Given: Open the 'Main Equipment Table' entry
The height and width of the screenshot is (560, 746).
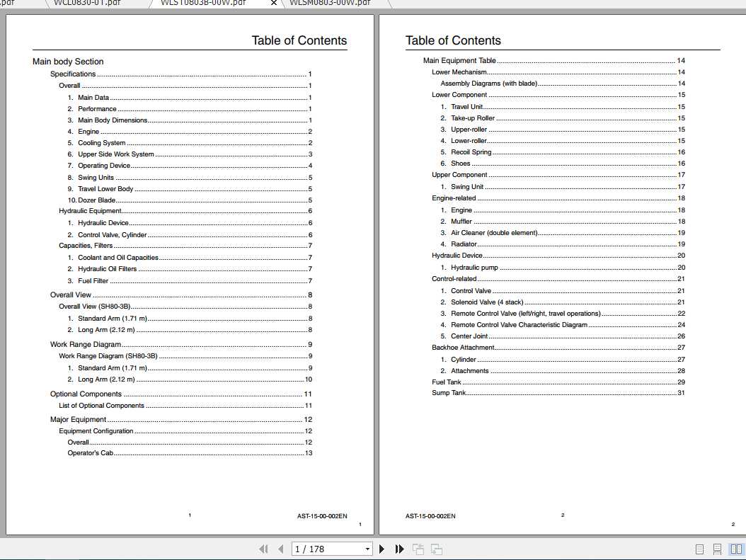Looking at the screenshot, I should 553,60.
